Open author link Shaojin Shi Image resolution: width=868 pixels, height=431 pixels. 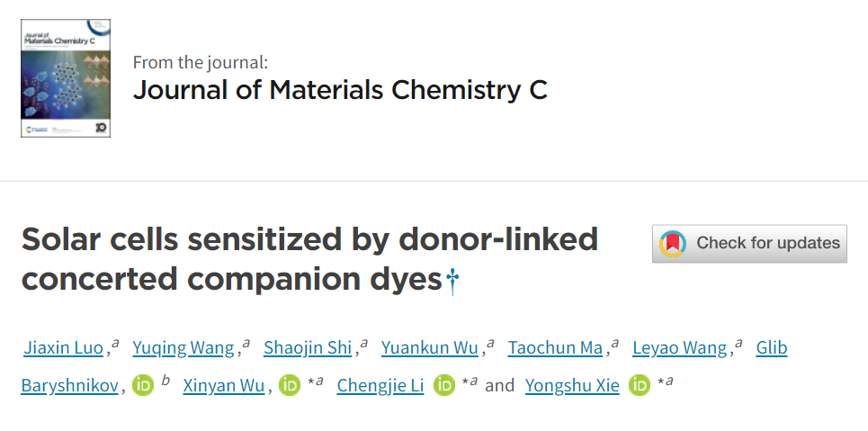click(308, 348)
